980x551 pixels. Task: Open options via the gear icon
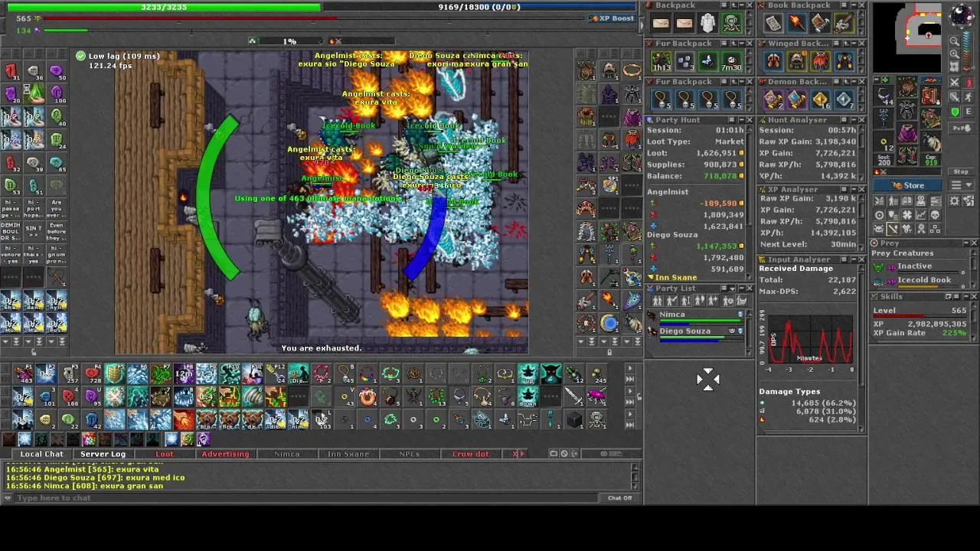[x=954, y=201]
